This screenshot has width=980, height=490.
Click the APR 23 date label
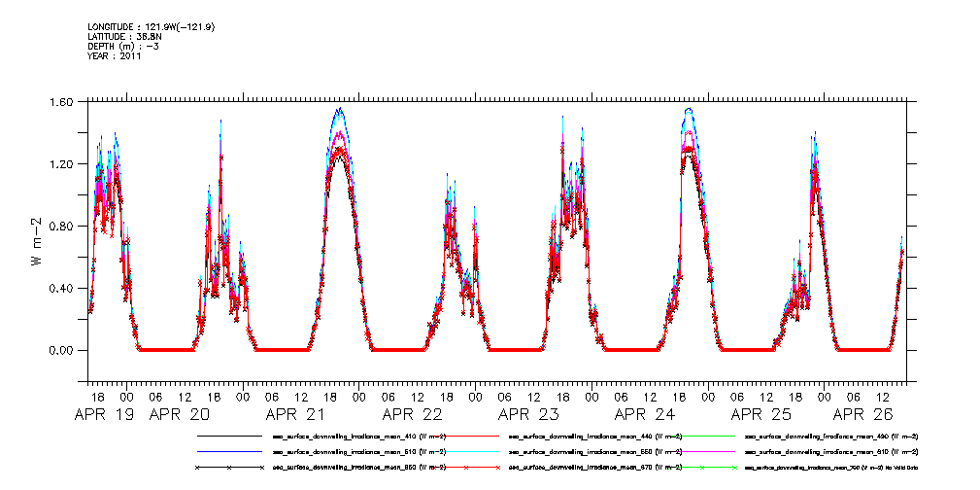tap(528, 414)
